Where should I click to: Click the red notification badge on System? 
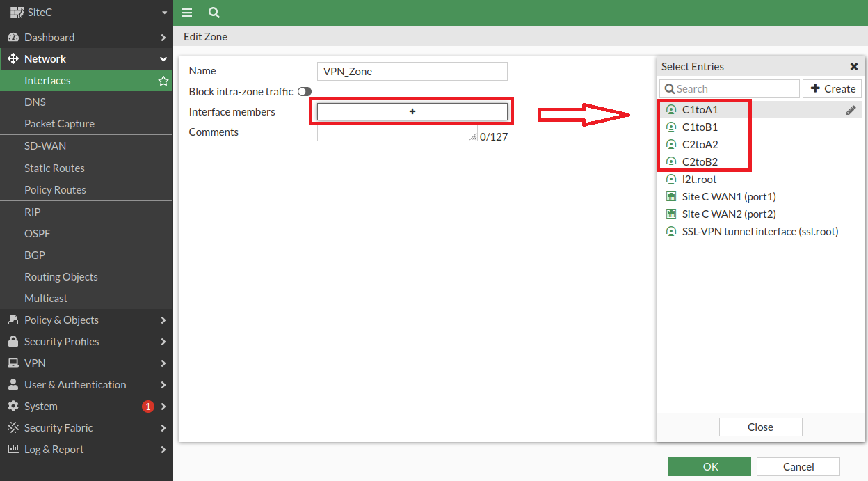[x=147, y=407]
